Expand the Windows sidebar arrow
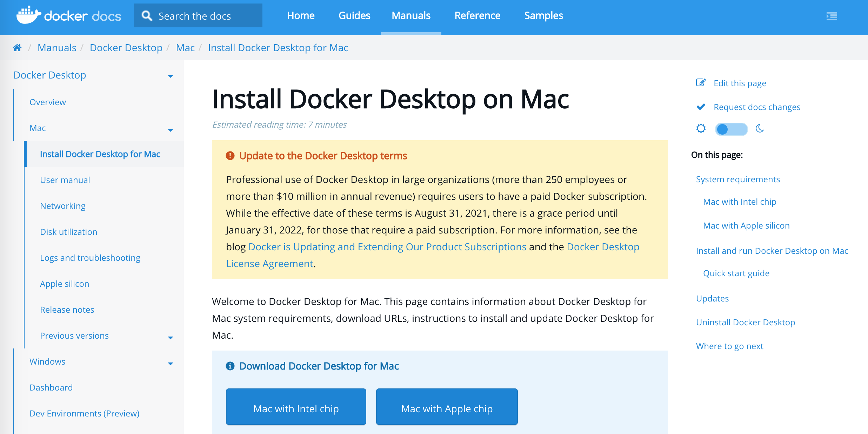 [x=171, y=364]
